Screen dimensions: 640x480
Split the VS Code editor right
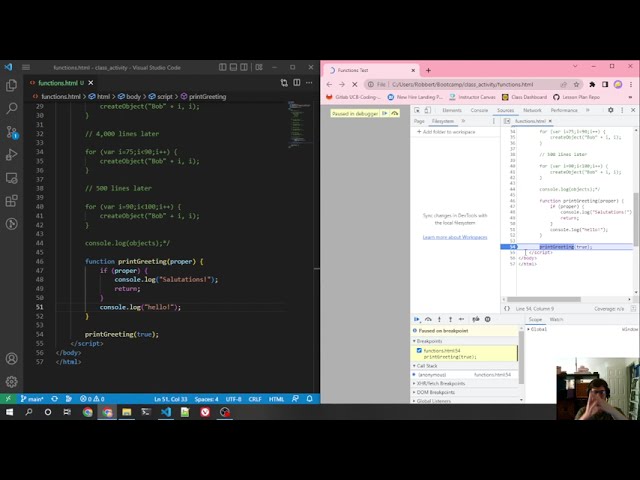pyautogui.click(x=297, y=83)
